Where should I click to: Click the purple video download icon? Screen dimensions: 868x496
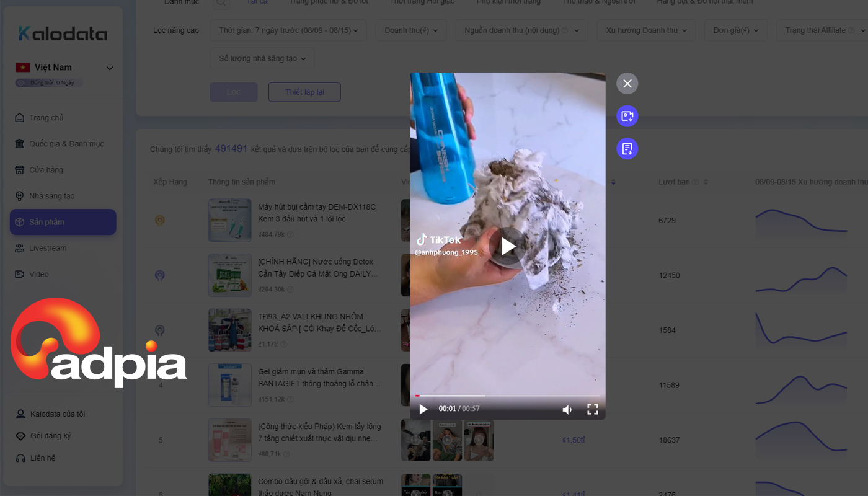click(x=627, y=116)
